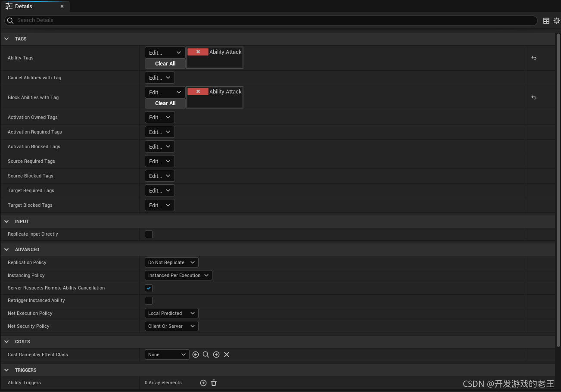This screenshot has height=392, width=561.
Task: Click the Instancing Policy label
Action: pos(26,275)
